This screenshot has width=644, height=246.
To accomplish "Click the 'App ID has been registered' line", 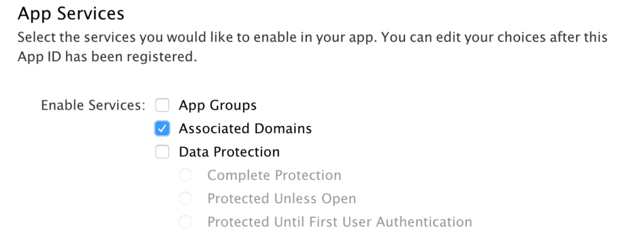I will (x=107, y=57).
